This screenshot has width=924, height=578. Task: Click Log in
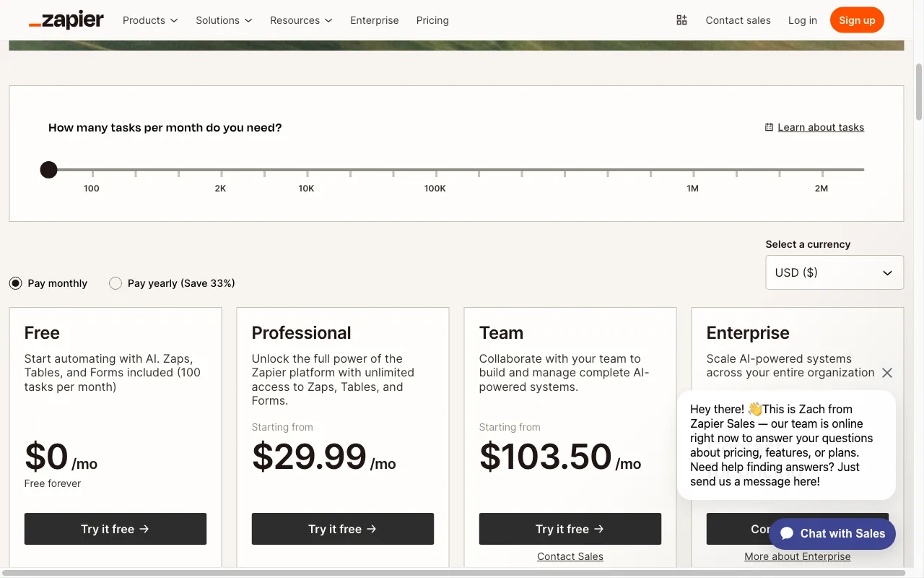803,20
